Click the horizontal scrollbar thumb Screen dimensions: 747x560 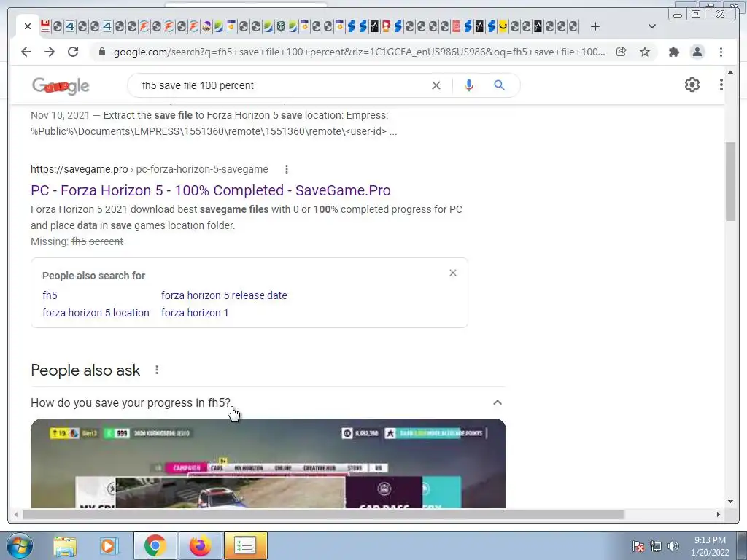coord(323,514)
